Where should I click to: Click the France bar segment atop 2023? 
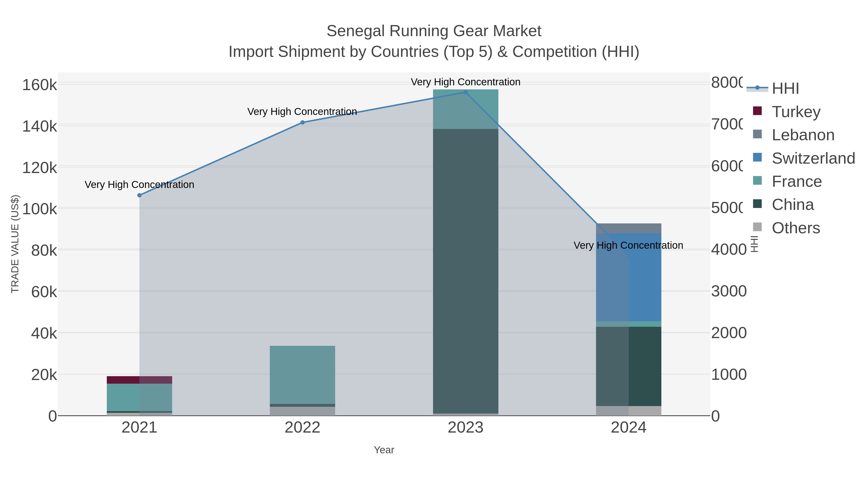click(x=465, y=109)
